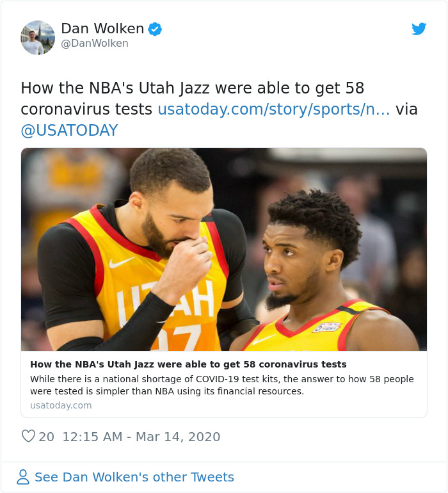Open the Utah Jazz article preview image
Viewport: 448px width, 493px height.
click(x=224, y=249)
